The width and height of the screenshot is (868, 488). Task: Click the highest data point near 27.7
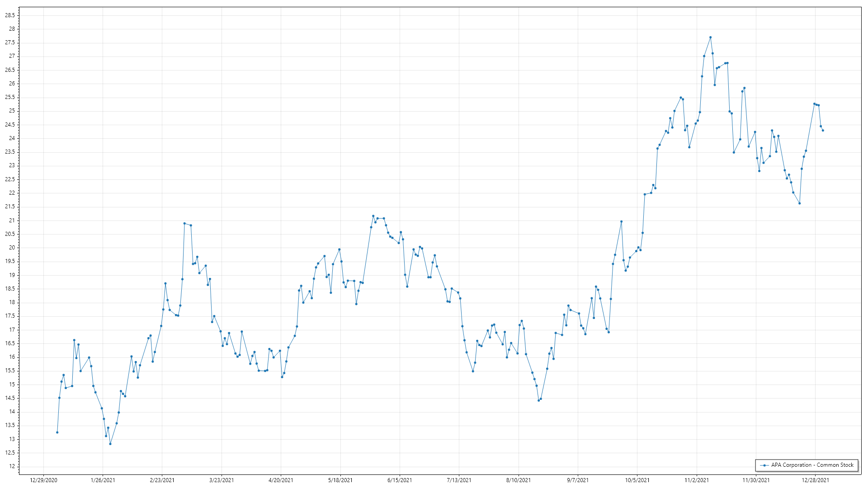[710, 38]
